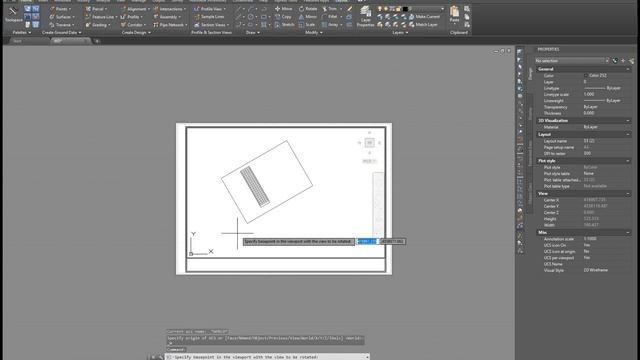Expand the Layers panel
The image size is (640, 360).
pos(400,32)
